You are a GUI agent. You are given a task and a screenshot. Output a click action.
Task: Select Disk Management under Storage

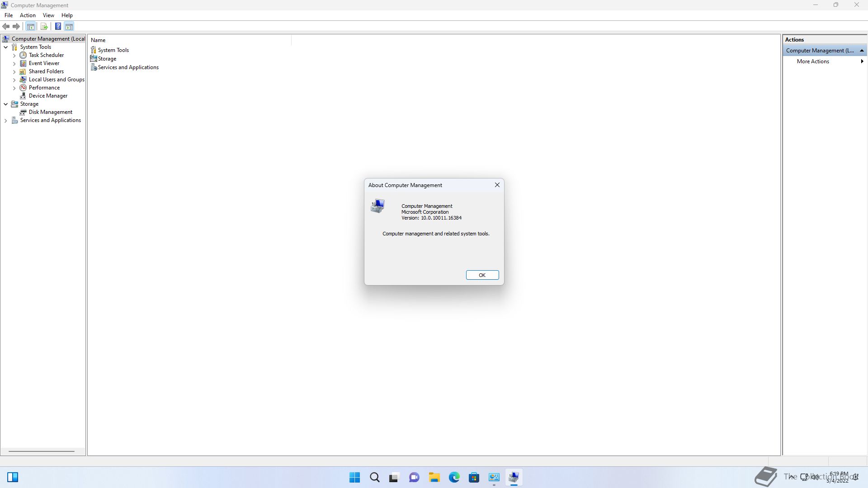[x=50, y=112]
